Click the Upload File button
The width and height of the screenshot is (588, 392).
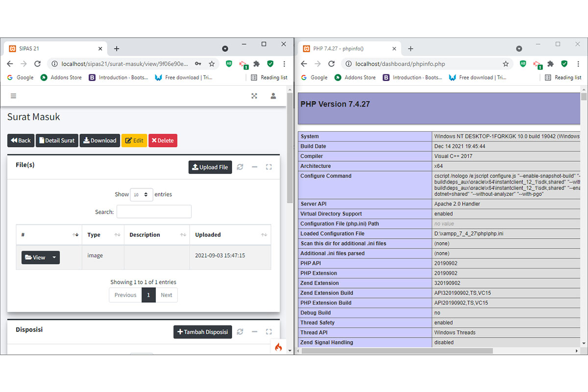[x=210, y=167]
